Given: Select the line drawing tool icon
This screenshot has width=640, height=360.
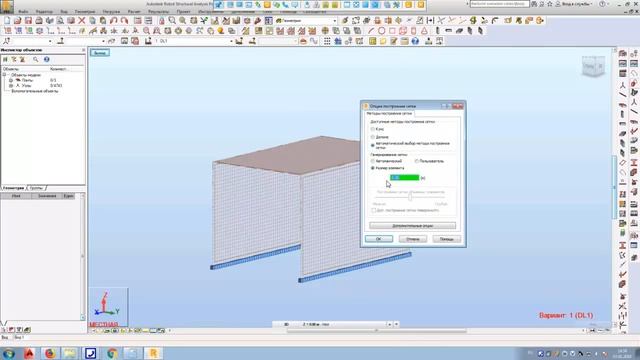Looking at the screenshot, I should pos(371,31).
